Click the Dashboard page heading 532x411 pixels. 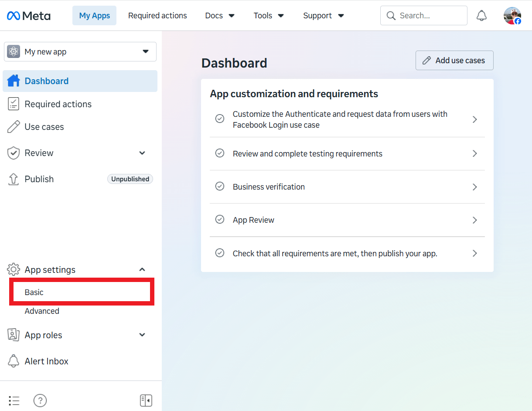pyautogui.click(x=234, y=63)
